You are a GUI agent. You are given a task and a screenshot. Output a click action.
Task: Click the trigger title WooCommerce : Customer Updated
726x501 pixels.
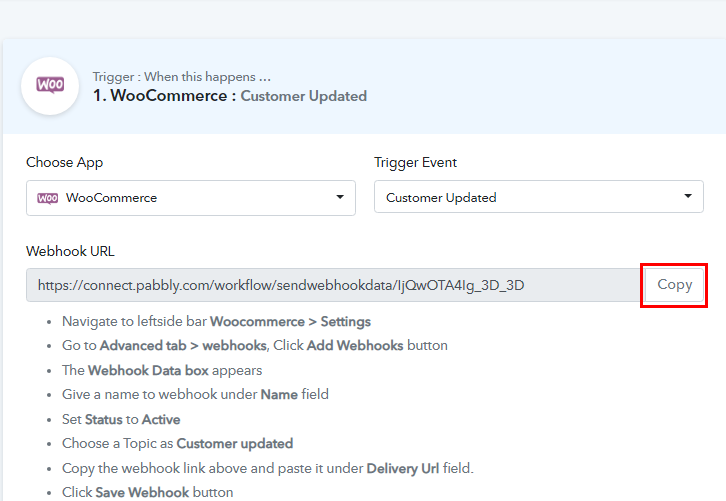point(230,96)
